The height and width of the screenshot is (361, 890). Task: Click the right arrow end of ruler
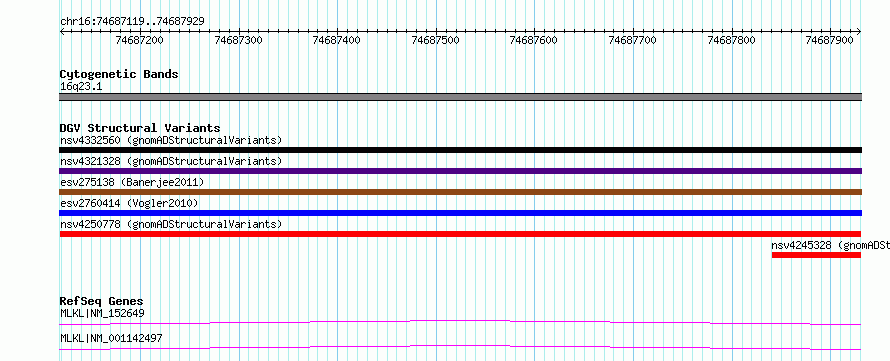859,32
